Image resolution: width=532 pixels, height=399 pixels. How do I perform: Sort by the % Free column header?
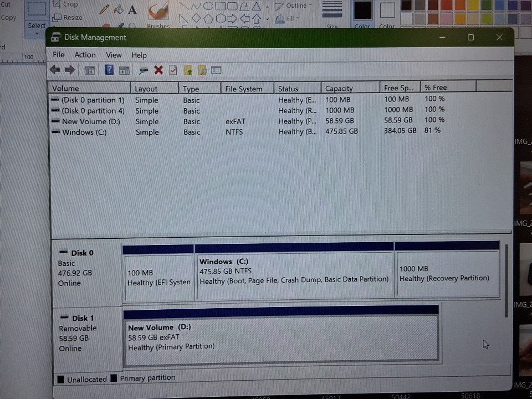tap(448, 87)
